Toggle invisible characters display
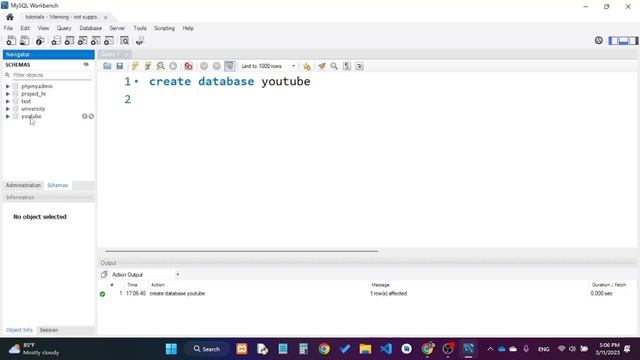This screenshot has width=640, height=360. (x=347, y=66)
